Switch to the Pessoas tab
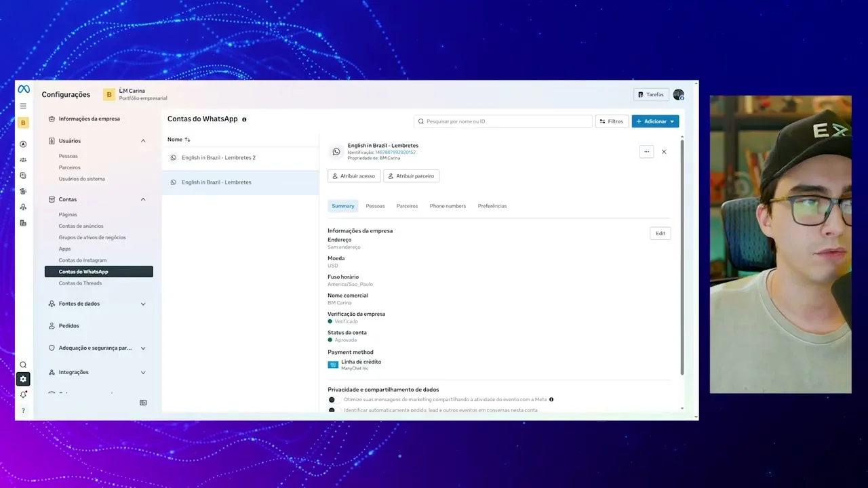868x488 pixels. click(375, 206)
